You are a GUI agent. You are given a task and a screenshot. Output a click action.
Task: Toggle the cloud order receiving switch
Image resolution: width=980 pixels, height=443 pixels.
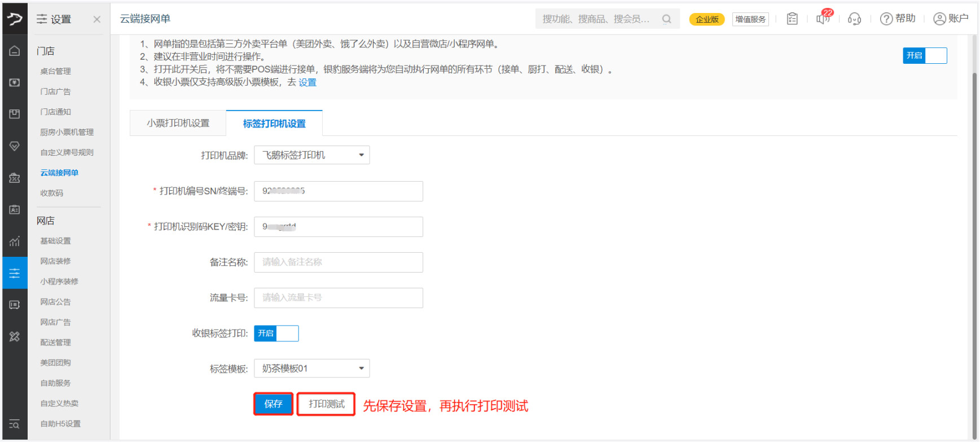(x=924, y=55)
